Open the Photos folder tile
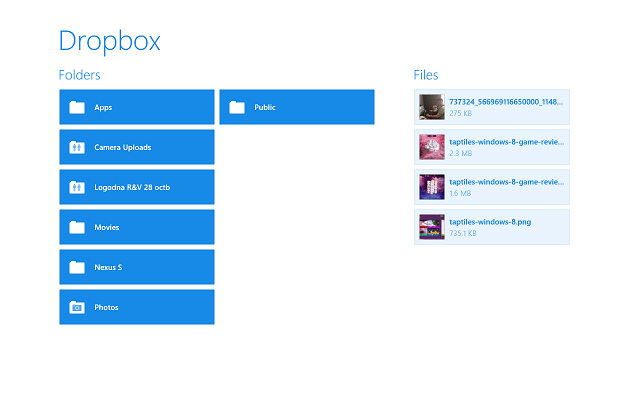This screenshot has width=640, height=400. (x=137, y=307)
